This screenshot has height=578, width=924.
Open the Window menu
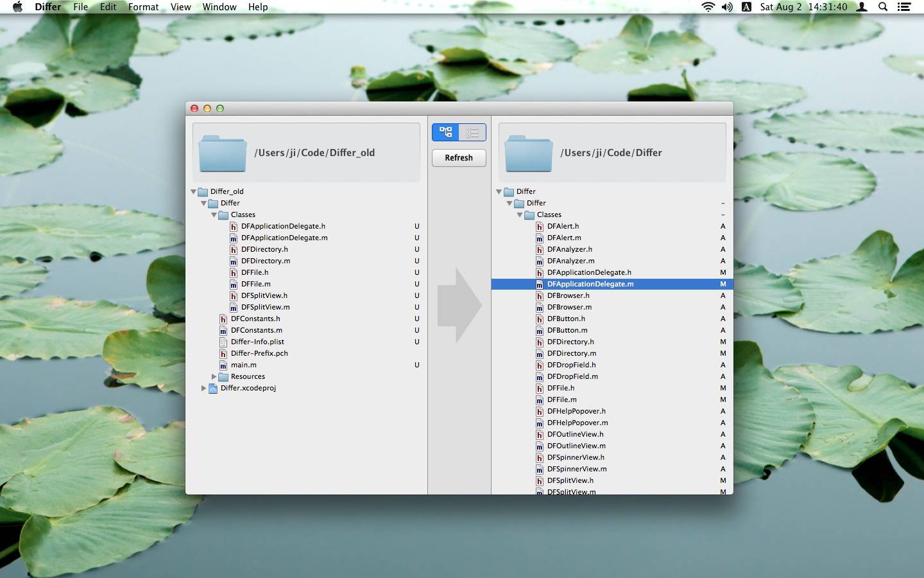[x=219, y=7]
